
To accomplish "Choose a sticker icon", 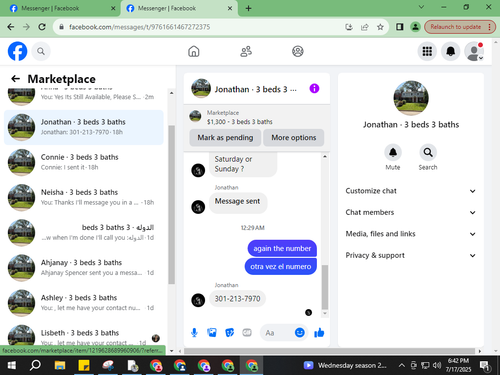I will (x=229, y=332).
